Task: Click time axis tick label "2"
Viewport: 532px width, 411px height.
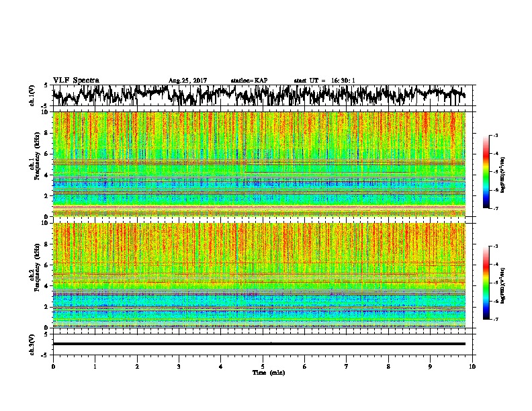Action: tap(137, 367)
